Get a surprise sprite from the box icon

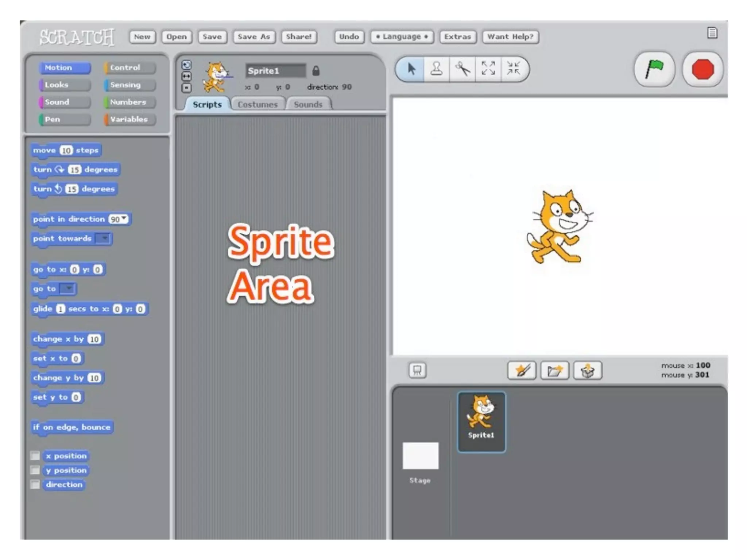click(x=588, y=371)
